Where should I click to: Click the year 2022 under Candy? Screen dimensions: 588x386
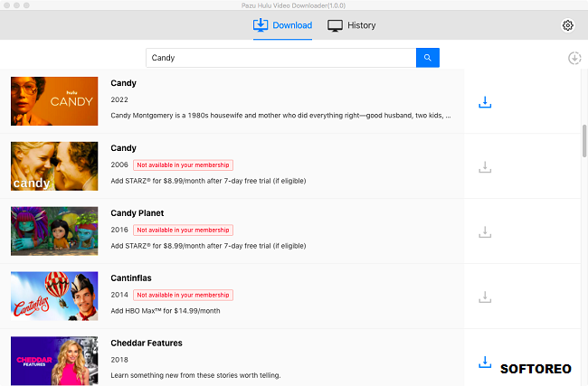pyautogui.click(x=119, y=99)
